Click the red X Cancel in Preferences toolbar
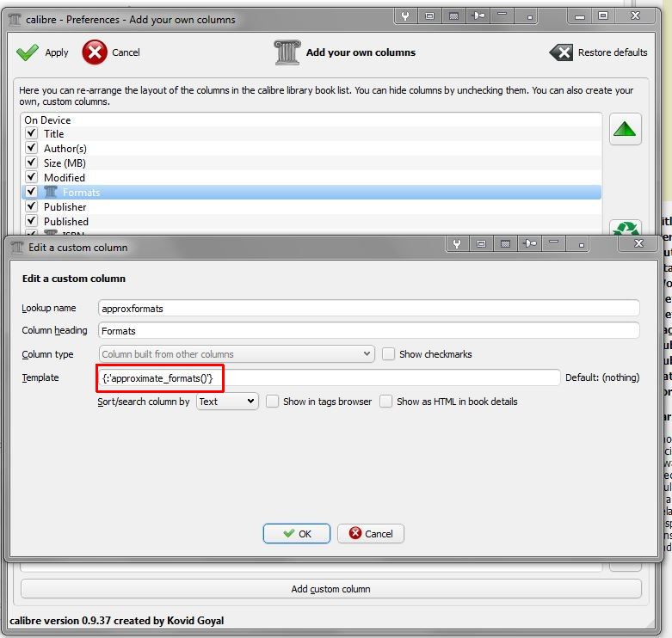This screenshot has height=638, width=672. (95, 52)
